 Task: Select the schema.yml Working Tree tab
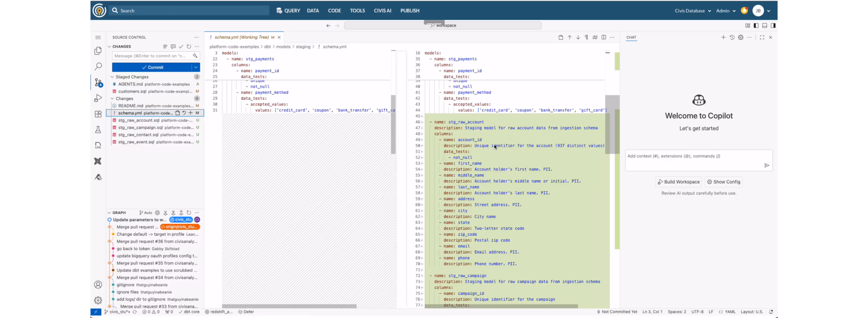pos(241,37)
